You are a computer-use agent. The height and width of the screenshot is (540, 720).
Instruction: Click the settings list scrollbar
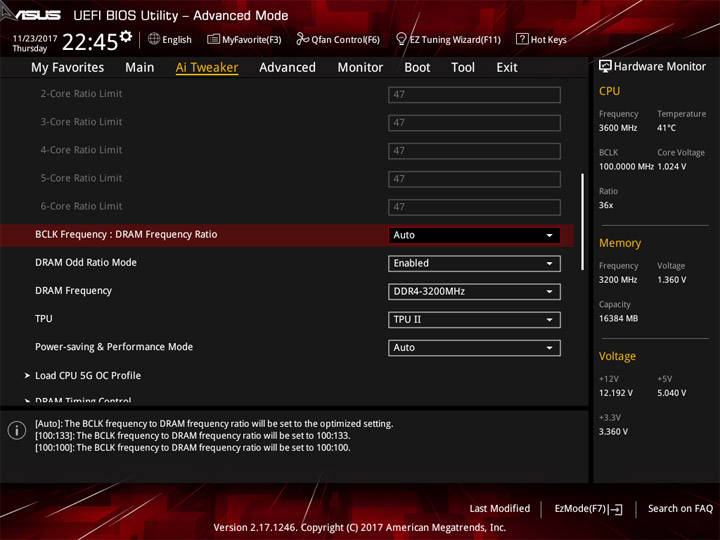583,222
